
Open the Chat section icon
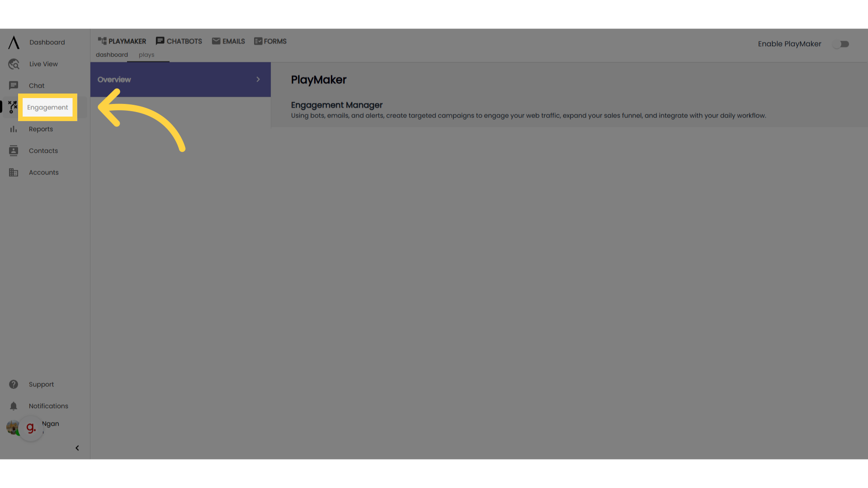(x=13, y=85)
